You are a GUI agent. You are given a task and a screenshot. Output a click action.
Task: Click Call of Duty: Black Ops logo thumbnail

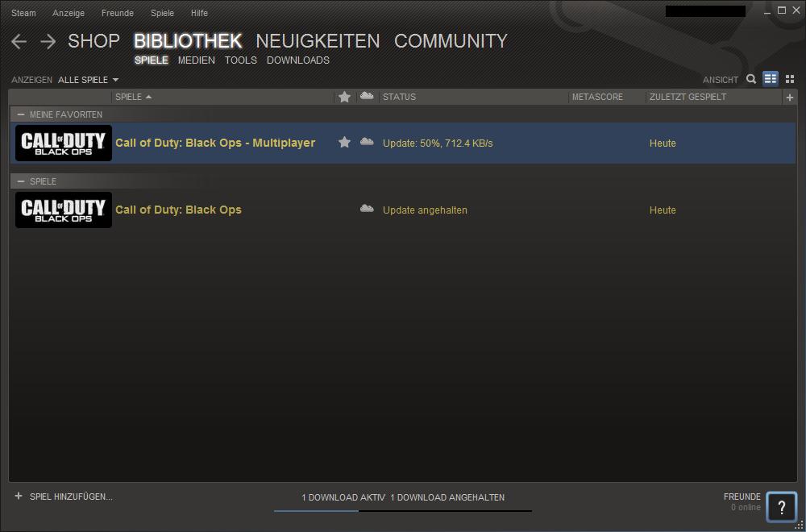click(63, 210)
